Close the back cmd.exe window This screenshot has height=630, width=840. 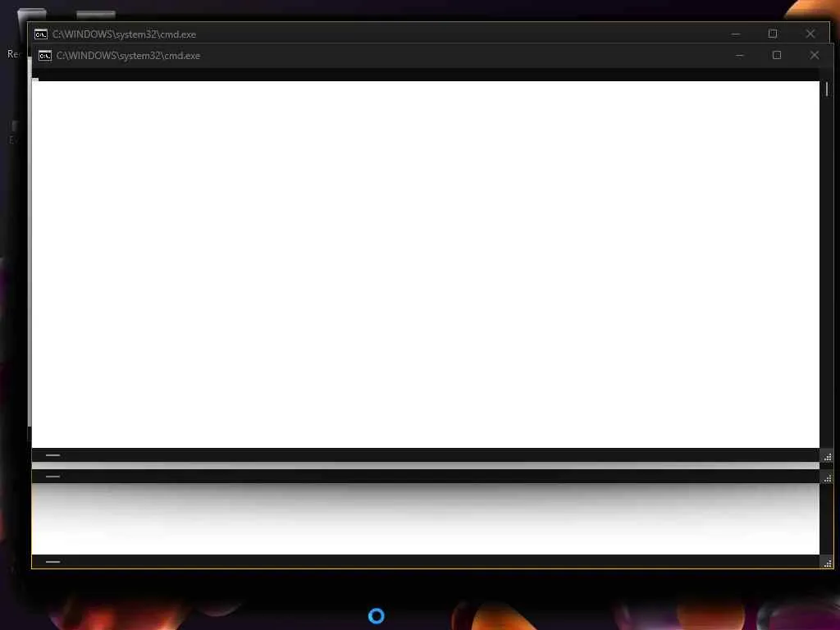[810, 34]
